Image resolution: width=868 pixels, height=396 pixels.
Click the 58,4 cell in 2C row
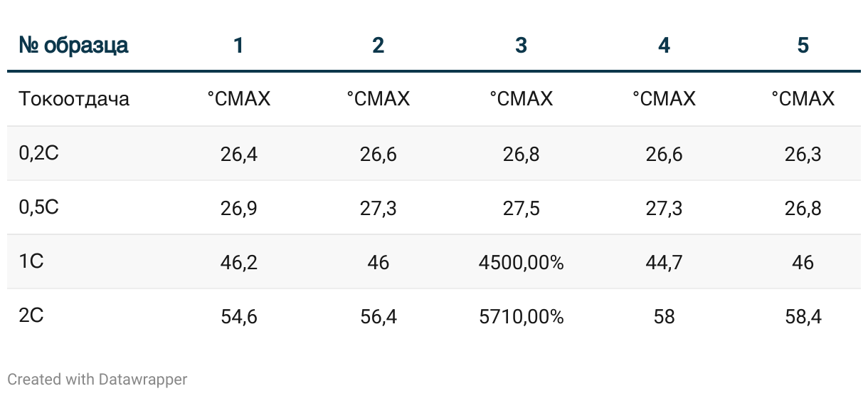803,317
